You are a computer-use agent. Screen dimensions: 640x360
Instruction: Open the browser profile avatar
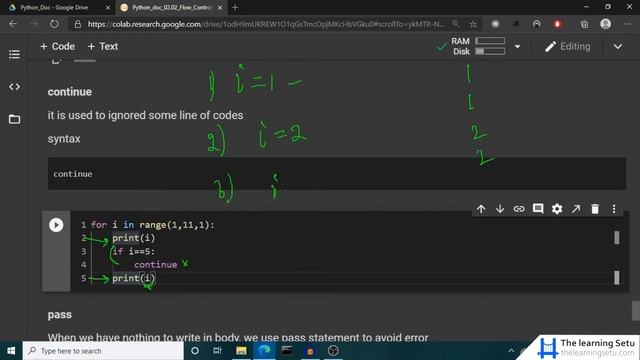click(x=605, y=24)
